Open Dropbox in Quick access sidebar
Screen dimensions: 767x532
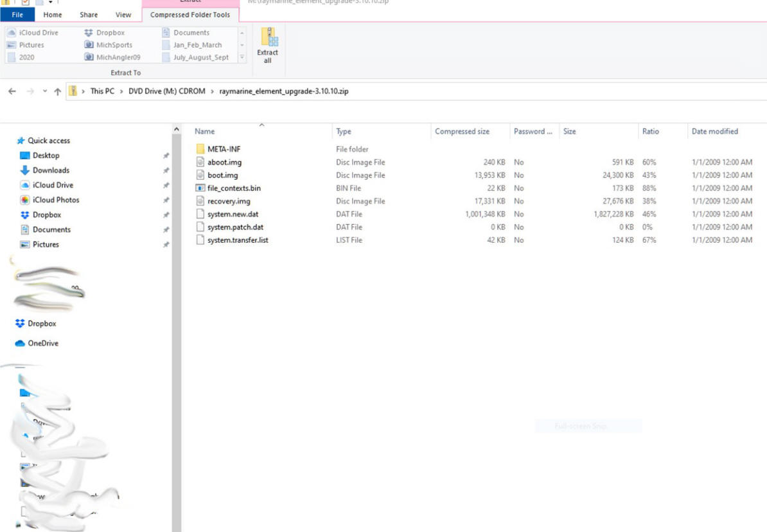pos(46,215)
